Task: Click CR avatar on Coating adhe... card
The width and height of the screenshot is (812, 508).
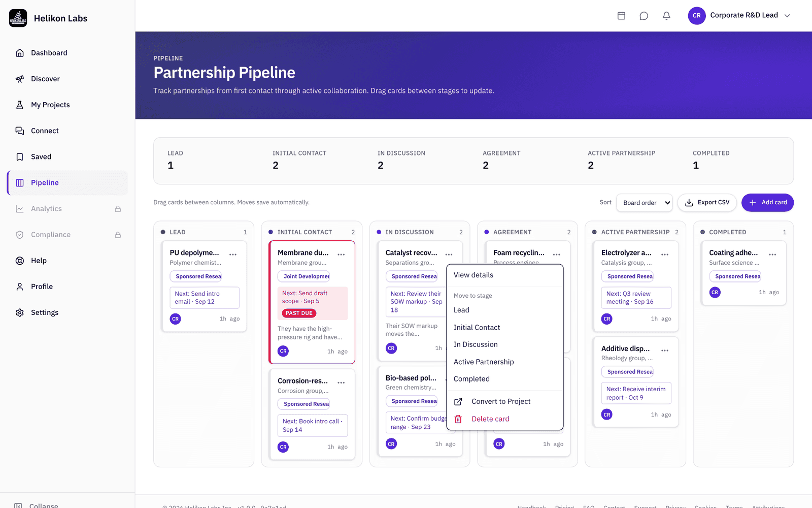Action: click(x=715, y=292)
